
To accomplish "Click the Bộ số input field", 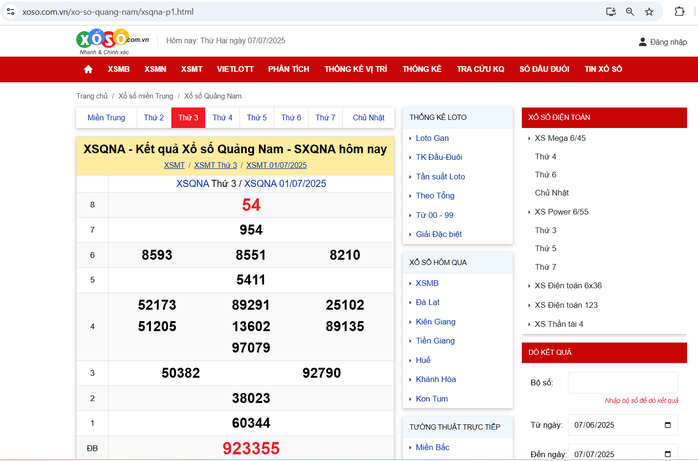I will (622, 383).
